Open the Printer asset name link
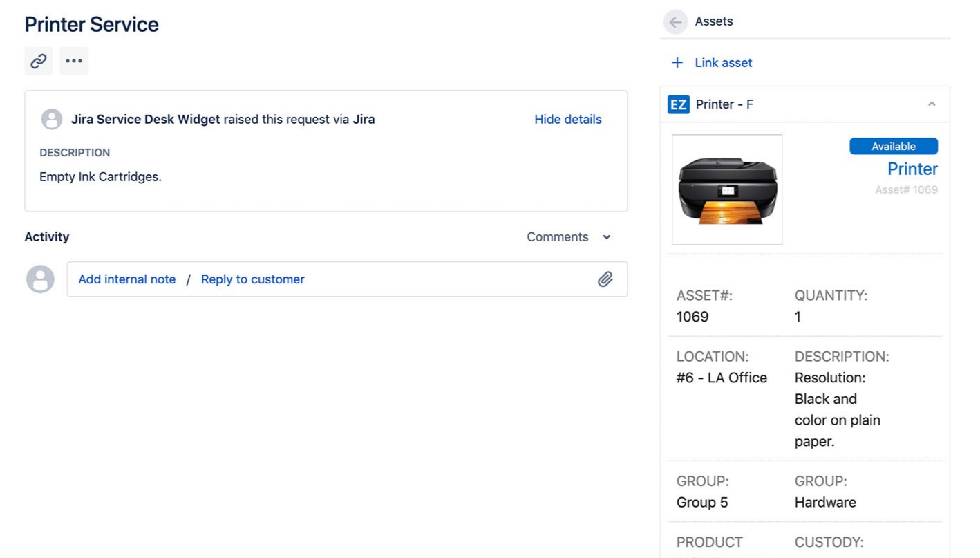Image resolution: width=980 pixels, height=558 pixels. (912, 169)
